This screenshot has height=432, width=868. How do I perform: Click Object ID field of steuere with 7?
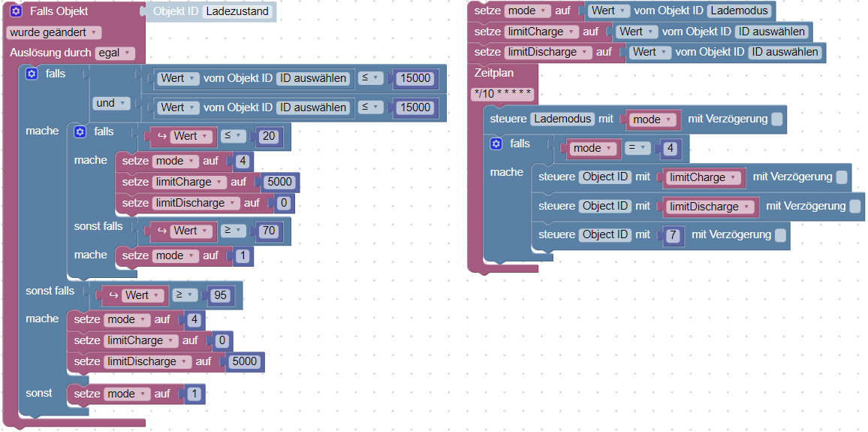[606, 235]
